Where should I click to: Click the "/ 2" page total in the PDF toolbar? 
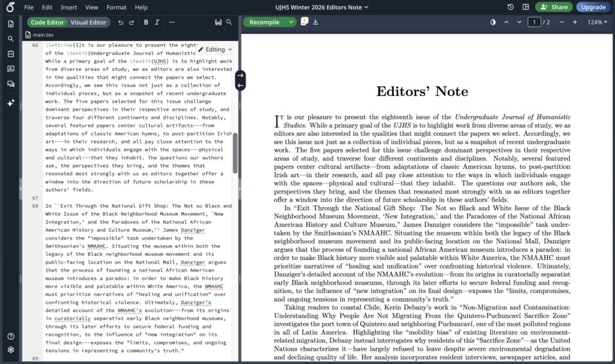pos(547,22)
